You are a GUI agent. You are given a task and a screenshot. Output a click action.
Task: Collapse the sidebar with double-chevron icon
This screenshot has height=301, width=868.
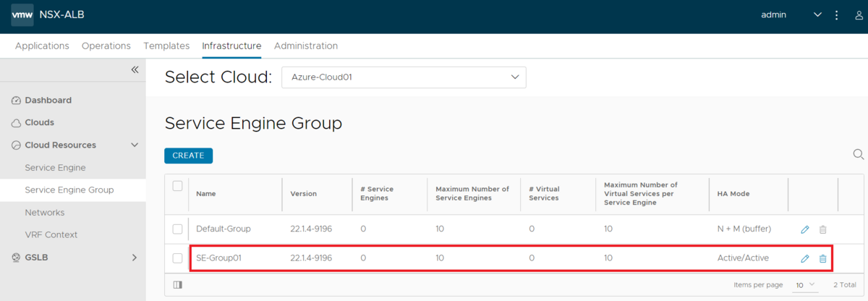click(135, 69)
